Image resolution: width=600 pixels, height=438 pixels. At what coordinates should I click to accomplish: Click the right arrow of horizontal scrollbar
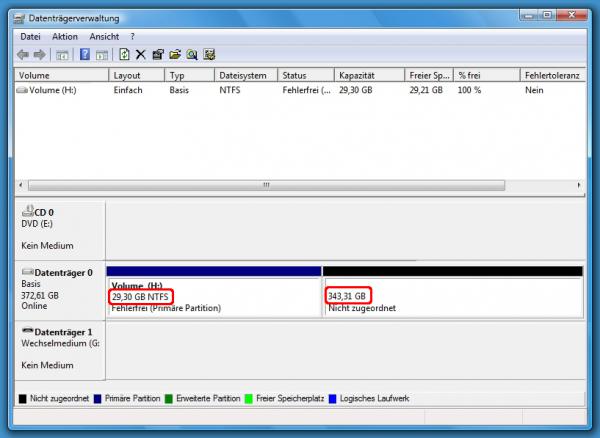coord(579,186)
